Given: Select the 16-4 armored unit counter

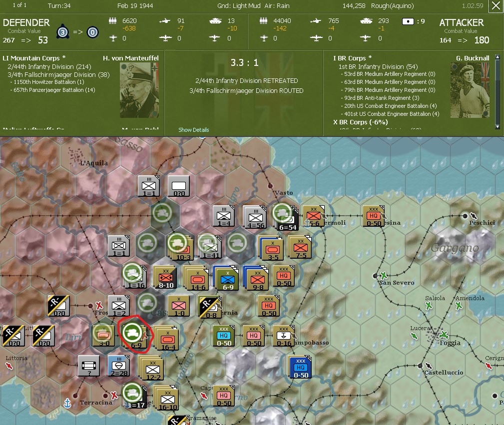Looking at the screenshot, I should click(168, 340).
